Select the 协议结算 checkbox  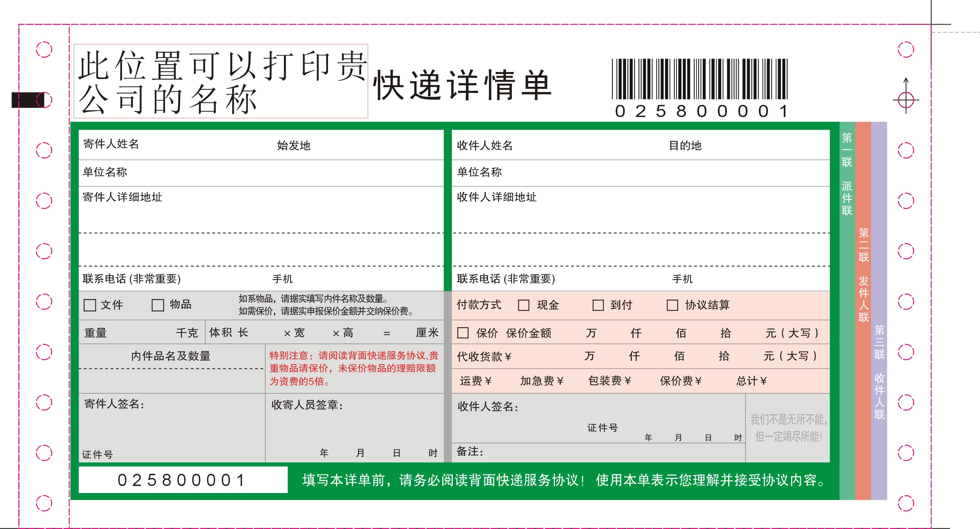coord(672,305)
